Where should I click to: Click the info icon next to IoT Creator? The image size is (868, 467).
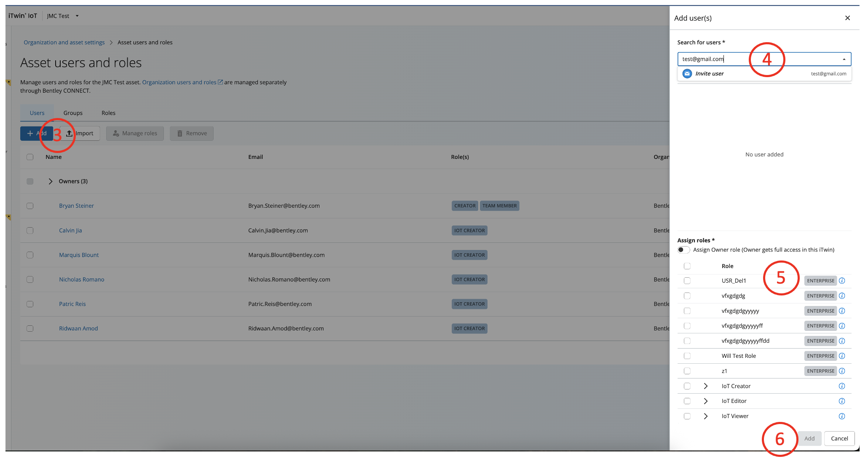click(841, 386)
